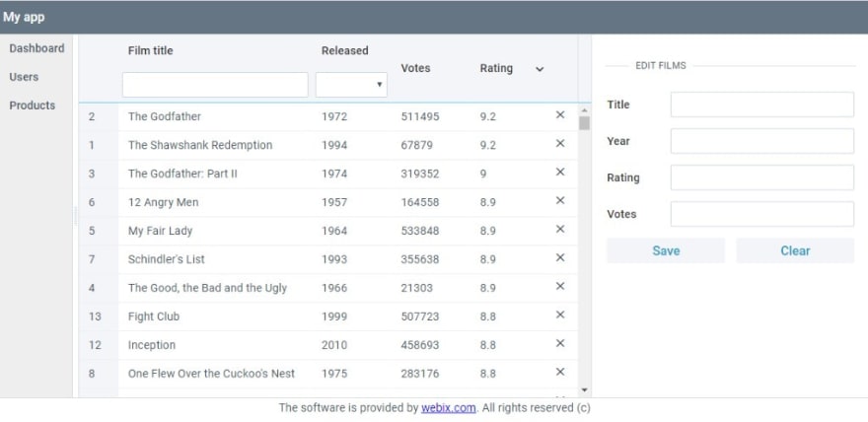Click the X icon in the Inception row
Viewport: 868px width, 422px height.
(x=559, y=343)
